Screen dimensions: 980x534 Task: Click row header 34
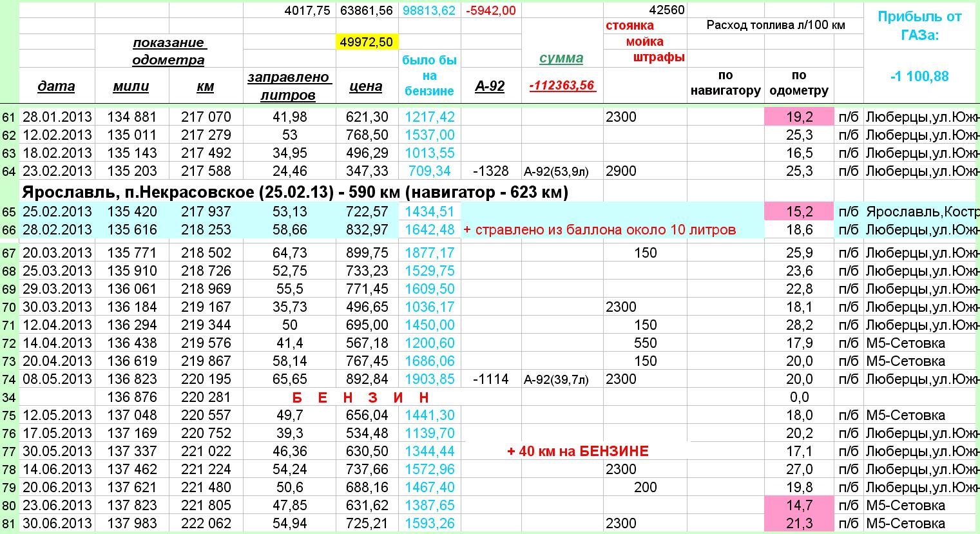click(9, 397)
